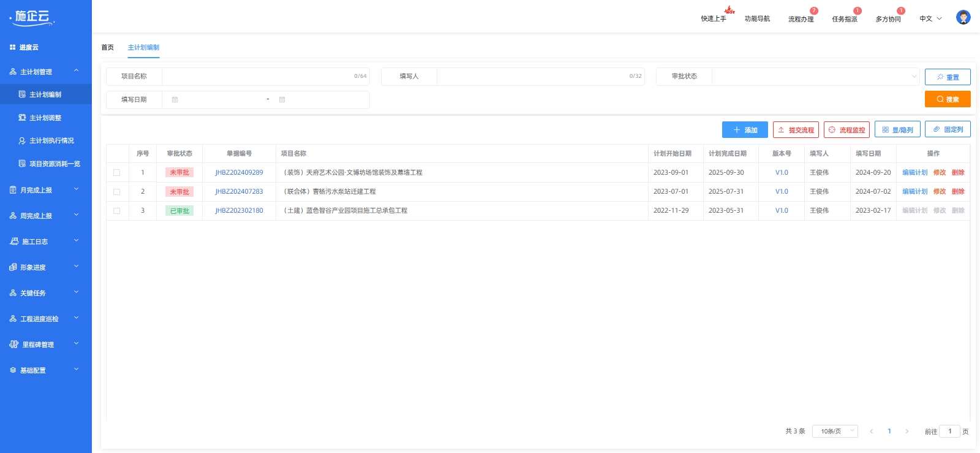Click the 里程碑管理 icon
The height and width of the screenshot is (453, 980).
14,345
